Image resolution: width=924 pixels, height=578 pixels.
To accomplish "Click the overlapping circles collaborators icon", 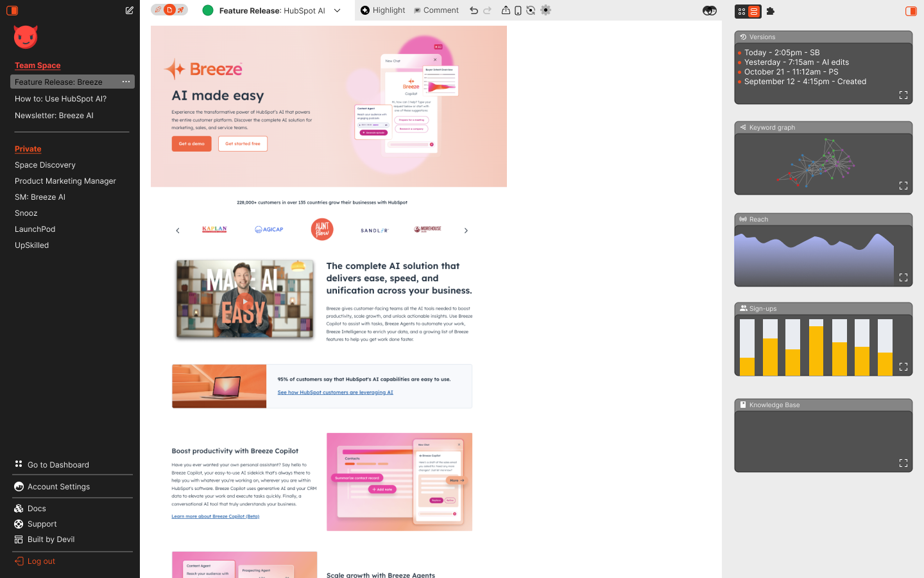I will [x=710, y=11].
